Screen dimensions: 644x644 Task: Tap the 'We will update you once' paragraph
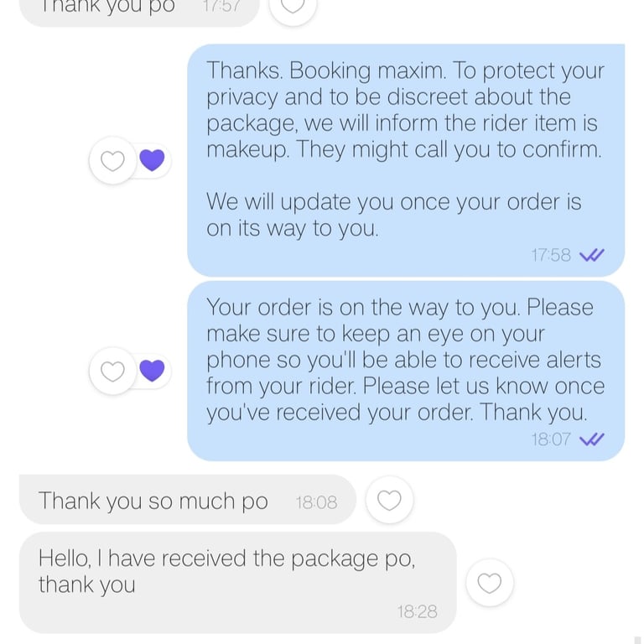pos(394,215)
